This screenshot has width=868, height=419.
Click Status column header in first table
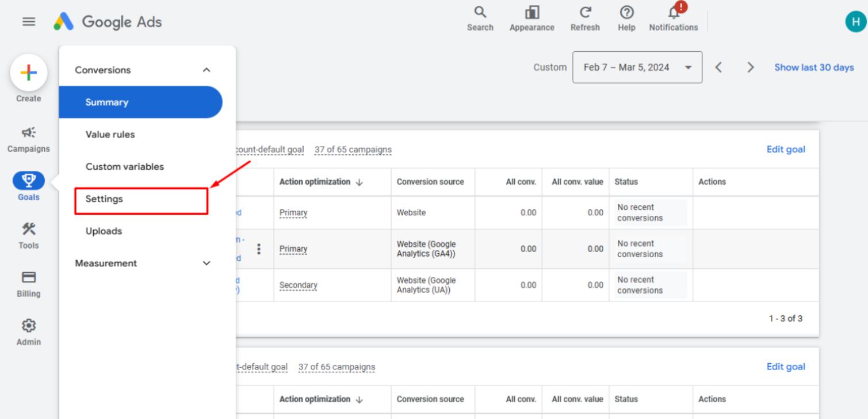tap(626, 182)
